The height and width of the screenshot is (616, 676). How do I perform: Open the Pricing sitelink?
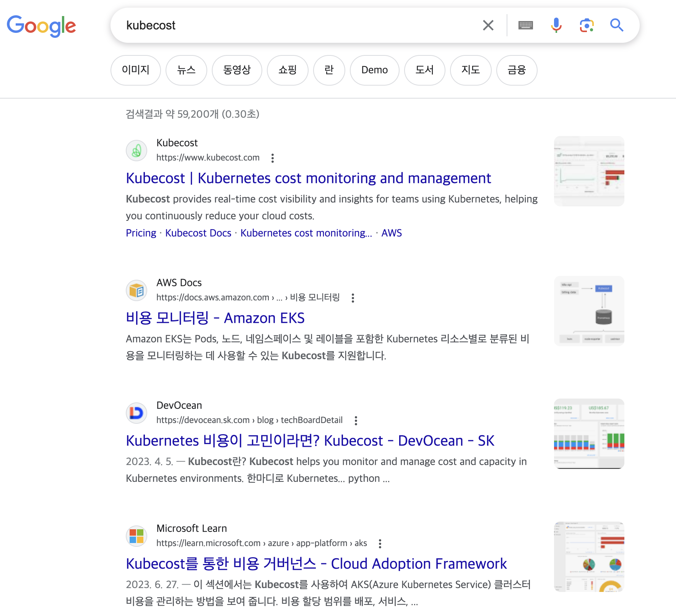pos(141,233)
